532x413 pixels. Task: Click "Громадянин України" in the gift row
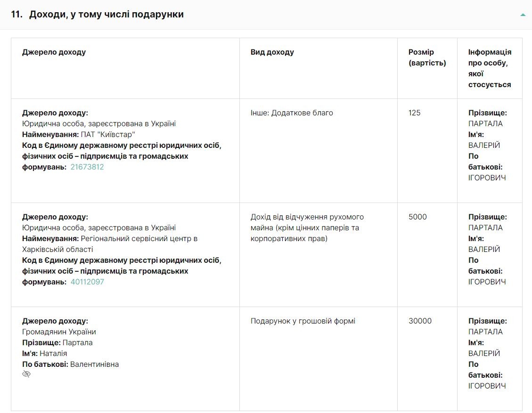[x=59, y=332]
